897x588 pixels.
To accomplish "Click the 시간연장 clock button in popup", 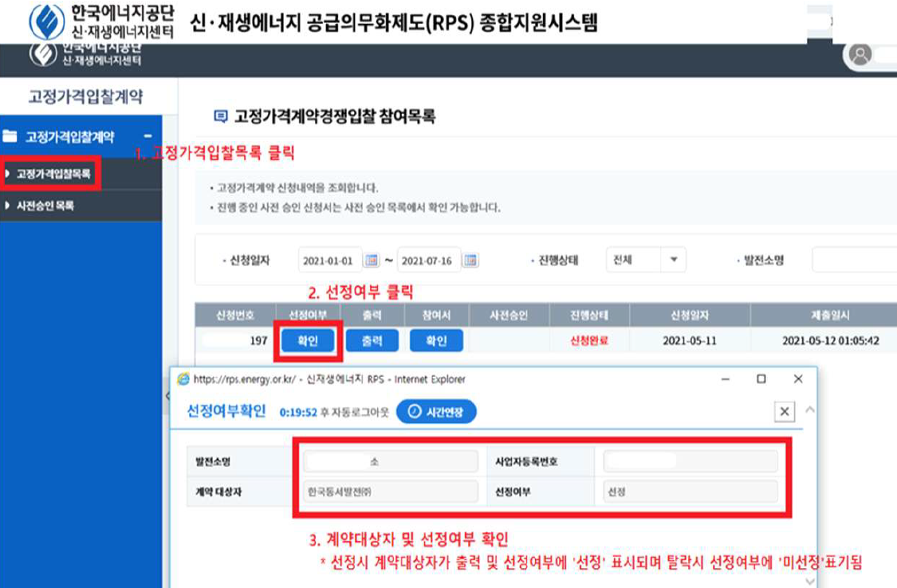I will point(436,411).
